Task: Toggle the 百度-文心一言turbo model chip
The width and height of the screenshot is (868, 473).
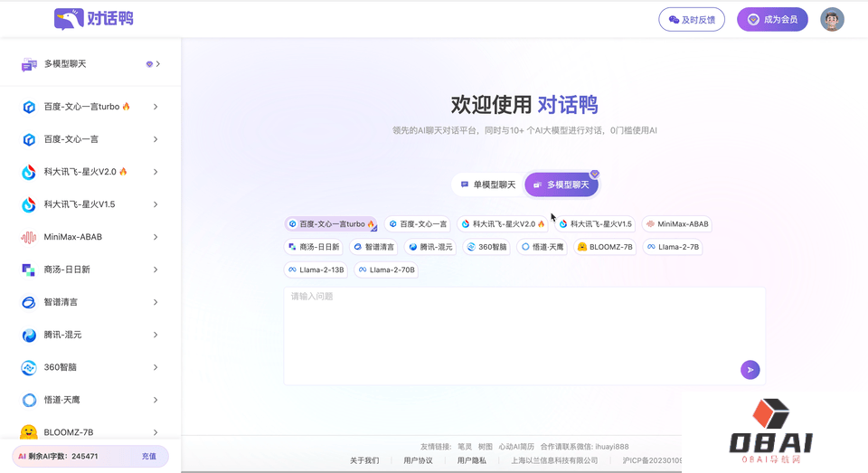Action: click(331, 223)
